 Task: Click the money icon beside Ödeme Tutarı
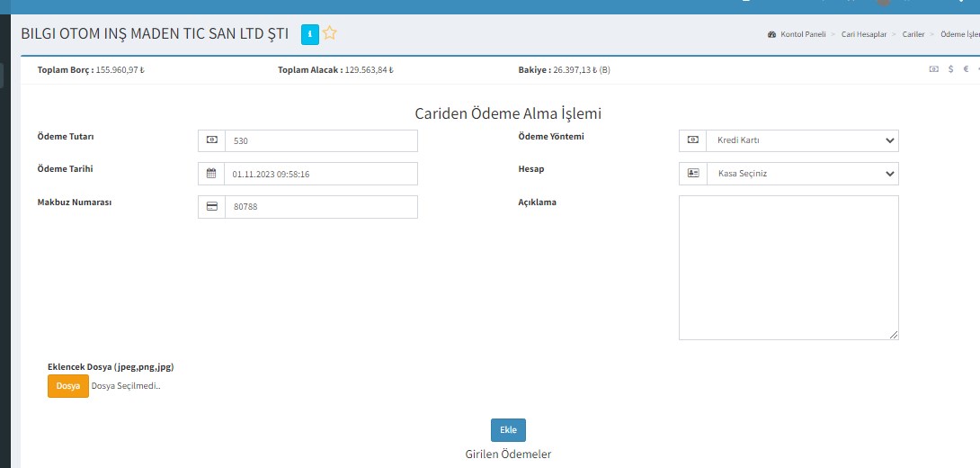(211, 140)
